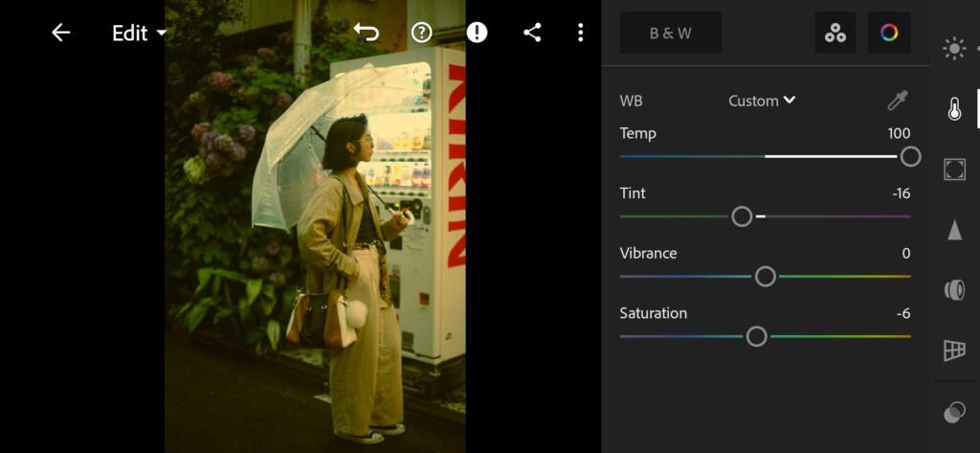This screenshot has width=980, height=453.
Task: Open the Detail triangle icon
Action: point(954,230)
